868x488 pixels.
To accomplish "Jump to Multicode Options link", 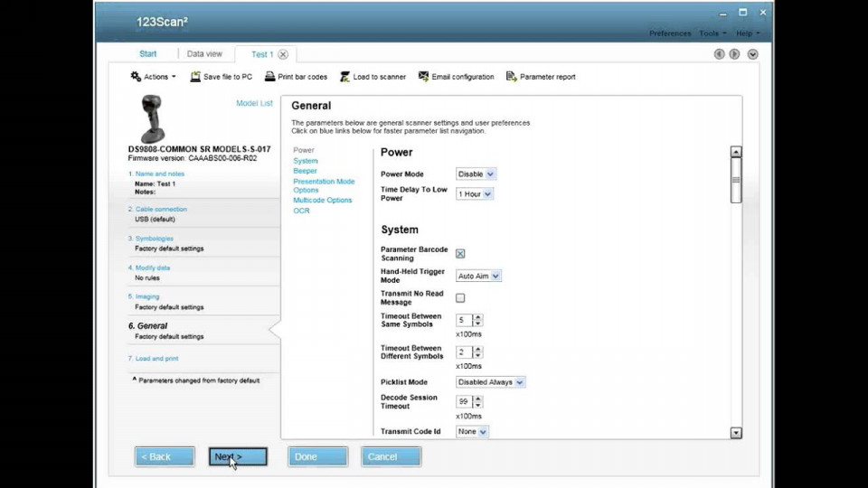I will coord(322,200).
